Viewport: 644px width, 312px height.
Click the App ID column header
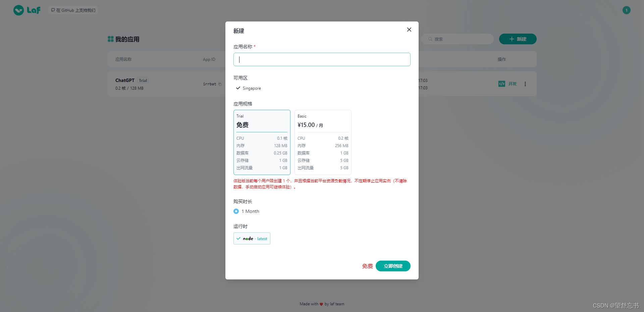point(209,59)
